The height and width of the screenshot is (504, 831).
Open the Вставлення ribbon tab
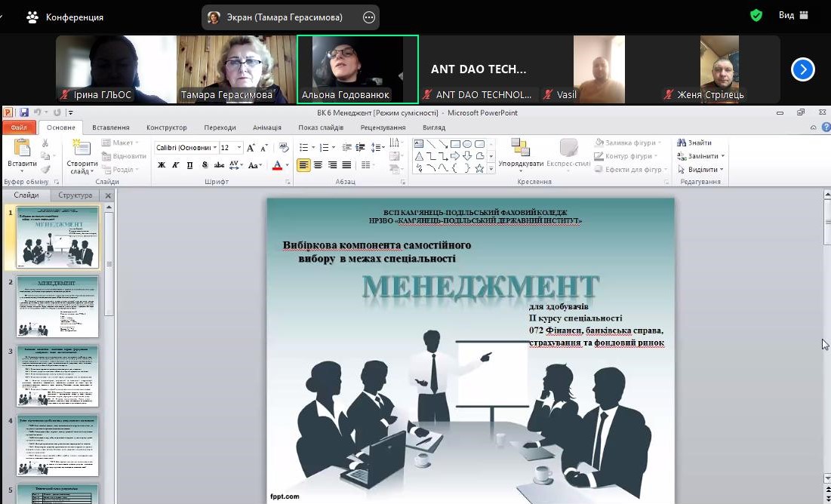point(110,128)
